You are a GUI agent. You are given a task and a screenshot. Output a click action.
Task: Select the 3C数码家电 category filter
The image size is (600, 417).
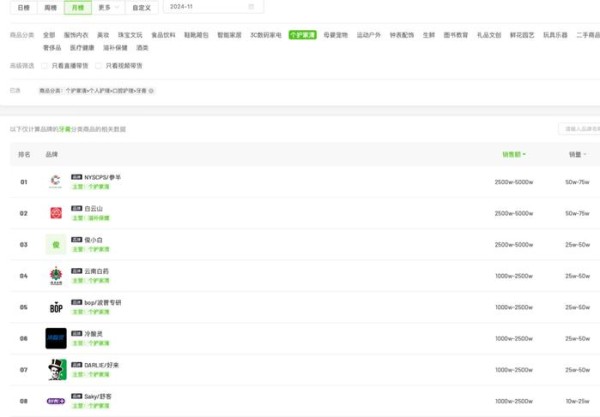point(266,35)
